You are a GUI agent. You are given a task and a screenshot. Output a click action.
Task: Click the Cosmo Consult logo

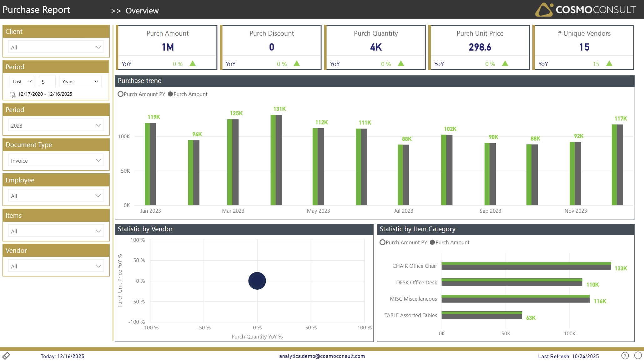tap(584, 10)
